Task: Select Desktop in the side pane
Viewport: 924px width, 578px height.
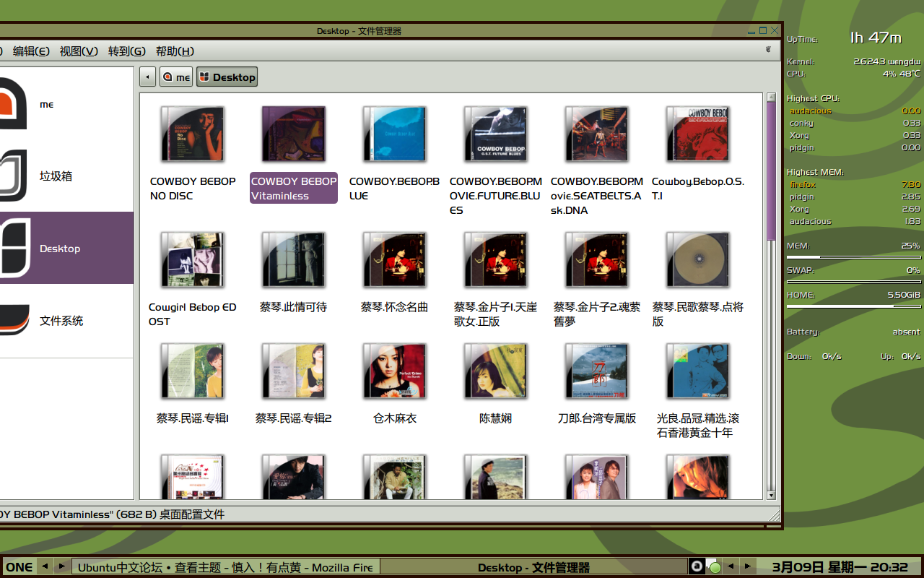Action: tap(66, 248)
